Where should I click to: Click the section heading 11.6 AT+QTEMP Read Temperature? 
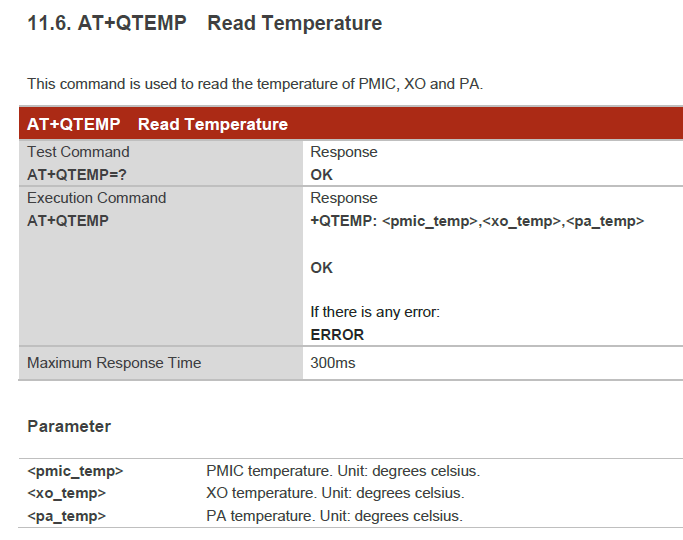[x=204, y=23]
